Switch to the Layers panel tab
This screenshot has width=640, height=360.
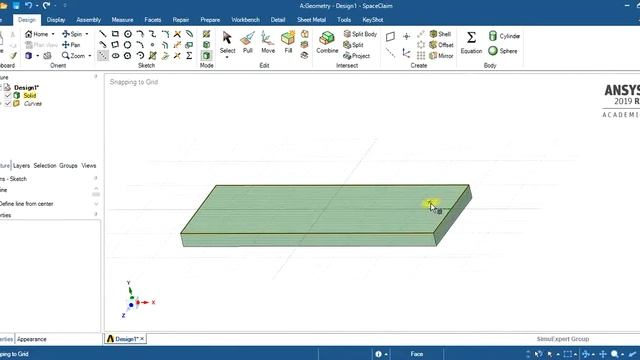click(21, 166)
